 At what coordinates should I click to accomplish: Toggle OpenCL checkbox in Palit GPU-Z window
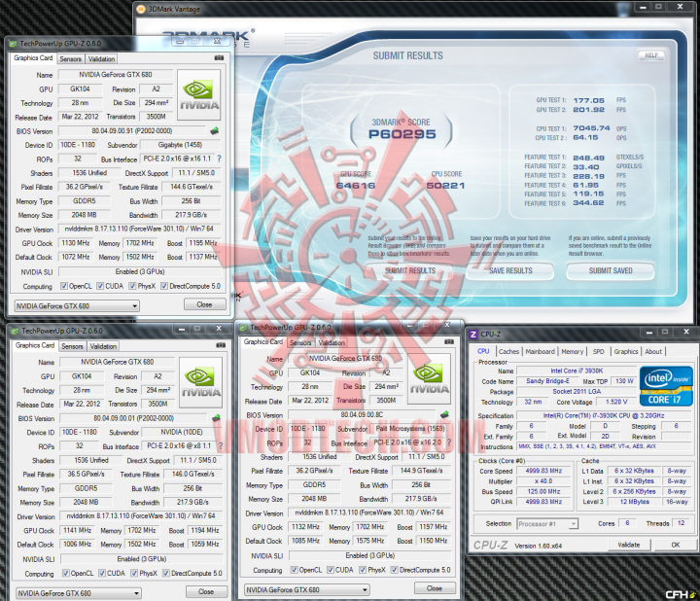(x=295, y=570)
